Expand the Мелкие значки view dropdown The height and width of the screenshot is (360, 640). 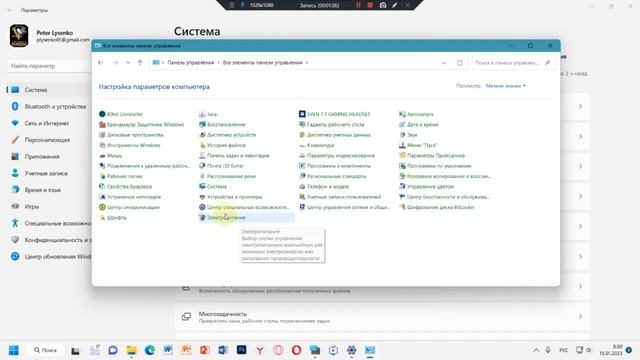click(506, 86)
